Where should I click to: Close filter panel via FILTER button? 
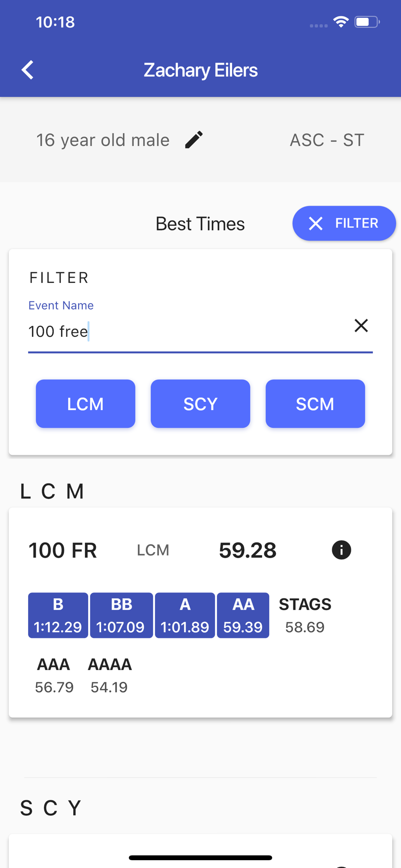[344, 223]
